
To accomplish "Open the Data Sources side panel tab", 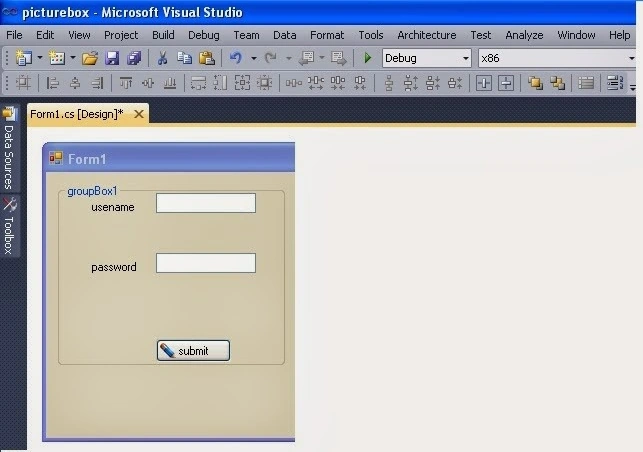I will coord(9,148).
